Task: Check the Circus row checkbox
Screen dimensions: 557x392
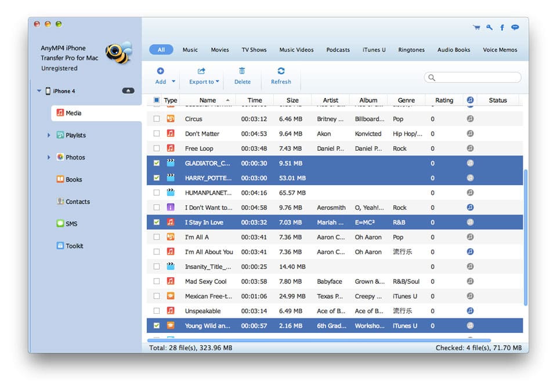Action: (x=156, y=119)
